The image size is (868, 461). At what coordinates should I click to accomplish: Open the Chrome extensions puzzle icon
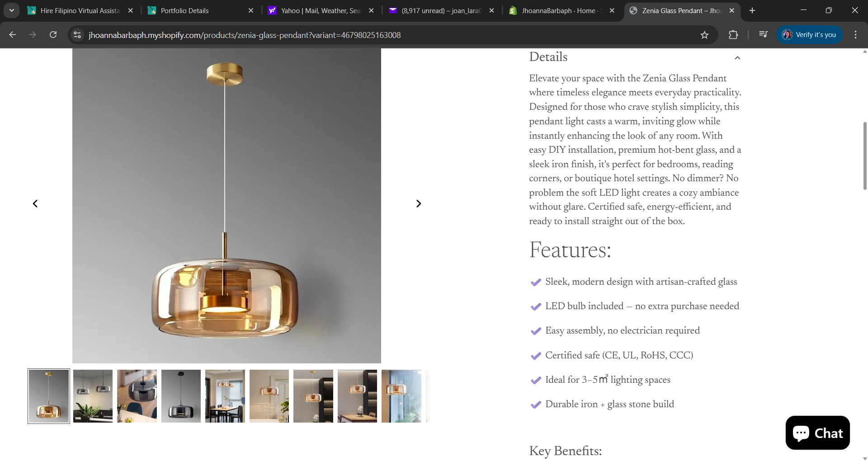(733, 35)
